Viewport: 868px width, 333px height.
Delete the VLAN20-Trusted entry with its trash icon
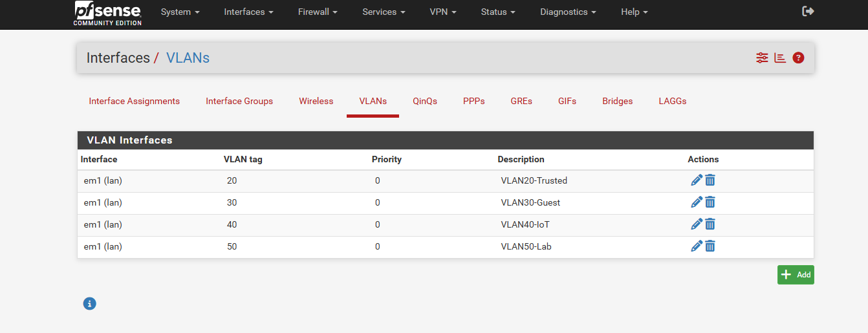coord(710,180)
